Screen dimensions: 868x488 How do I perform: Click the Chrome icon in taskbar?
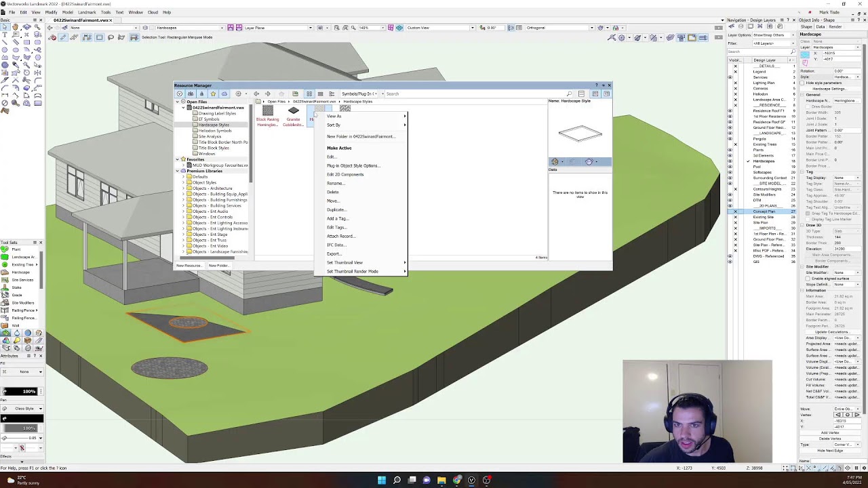(x=456, y=480)
